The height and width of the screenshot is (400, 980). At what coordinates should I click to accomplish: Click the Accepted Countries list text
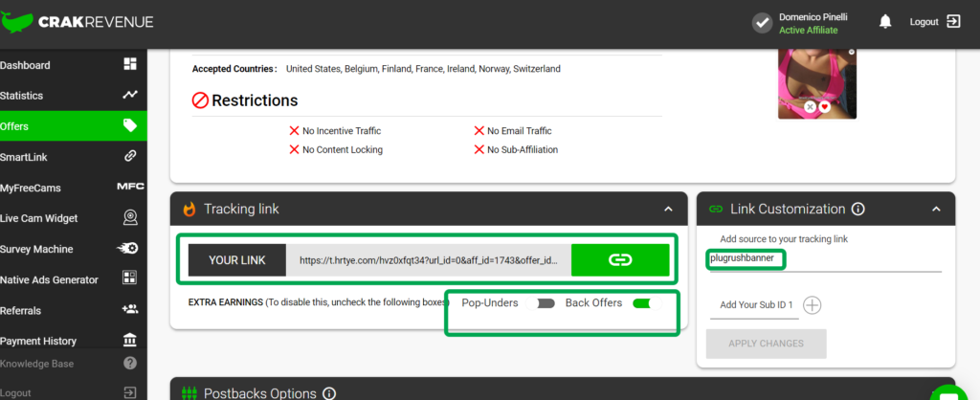click(423, 69)
